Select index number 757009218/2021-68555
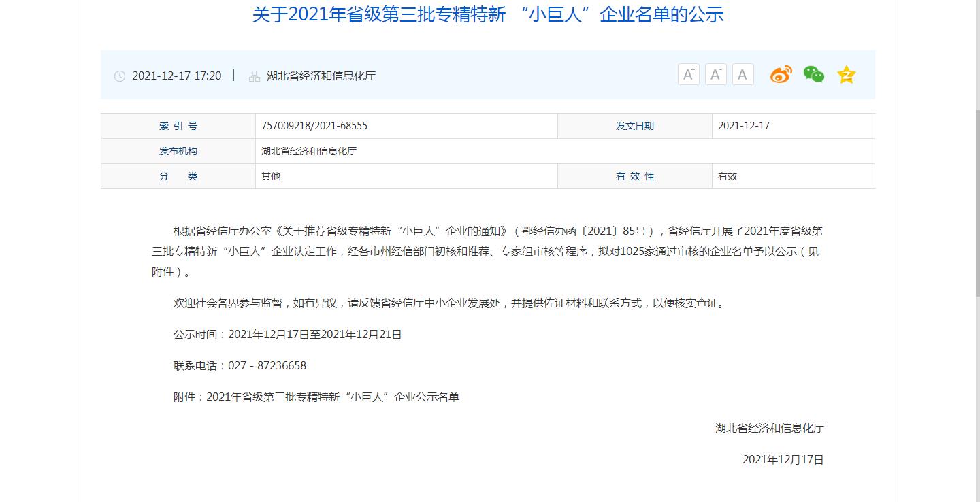The width and height of the screenshot is (980, 502). [x=314, y=126]
